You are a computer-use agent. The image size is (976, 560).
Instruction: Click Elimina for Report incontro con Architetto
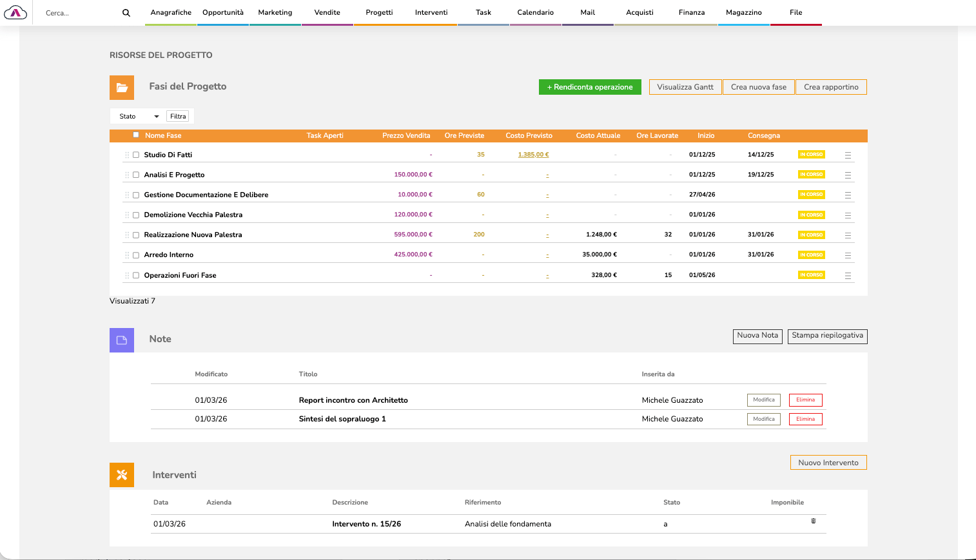click(805, 400)
